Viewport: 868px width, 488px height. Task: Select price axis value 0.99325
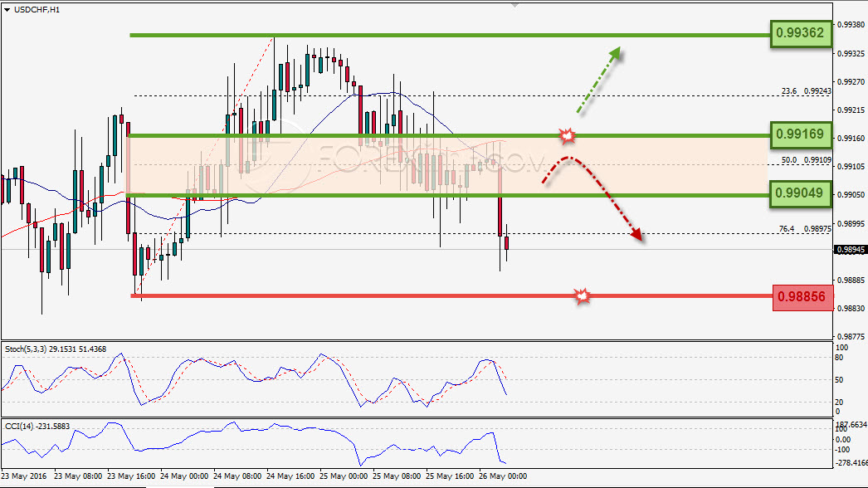click(x=851, y=54)
